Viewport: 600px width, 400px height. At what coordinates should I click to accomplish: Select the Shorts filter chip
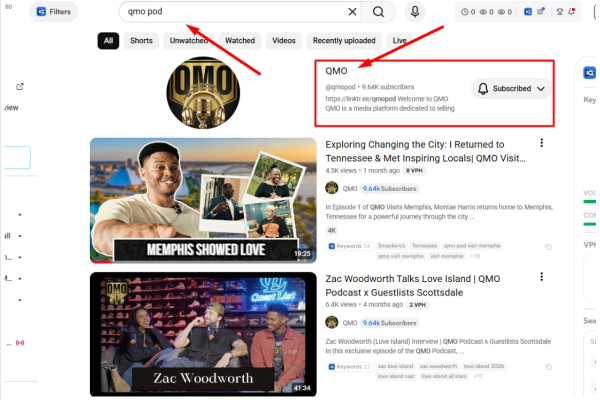click(141, 41)
